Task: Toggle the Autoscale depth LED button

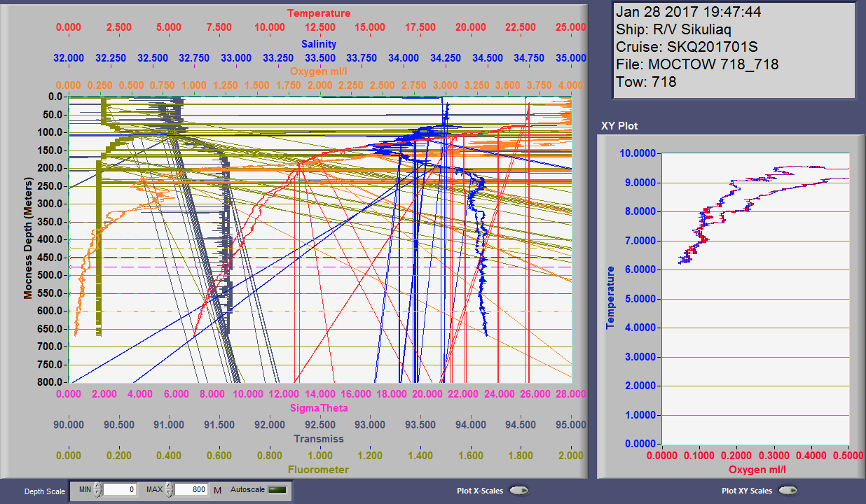Action: (x=277, y=490)
